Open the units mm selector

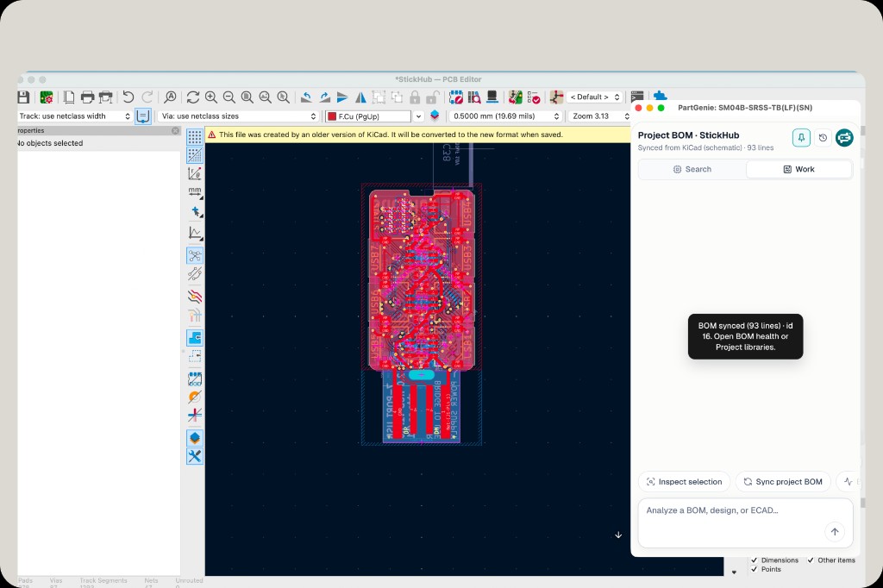click(x=195, y=192)
